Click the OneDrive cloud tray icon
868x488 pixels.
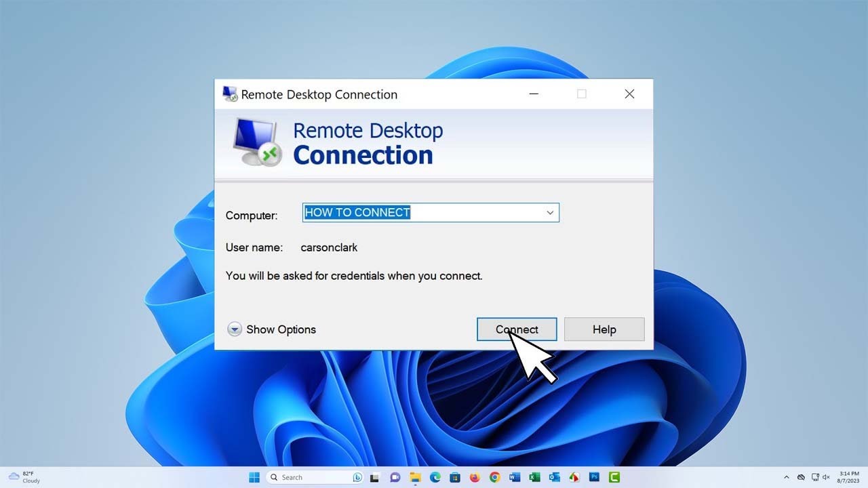click(801, 477)
